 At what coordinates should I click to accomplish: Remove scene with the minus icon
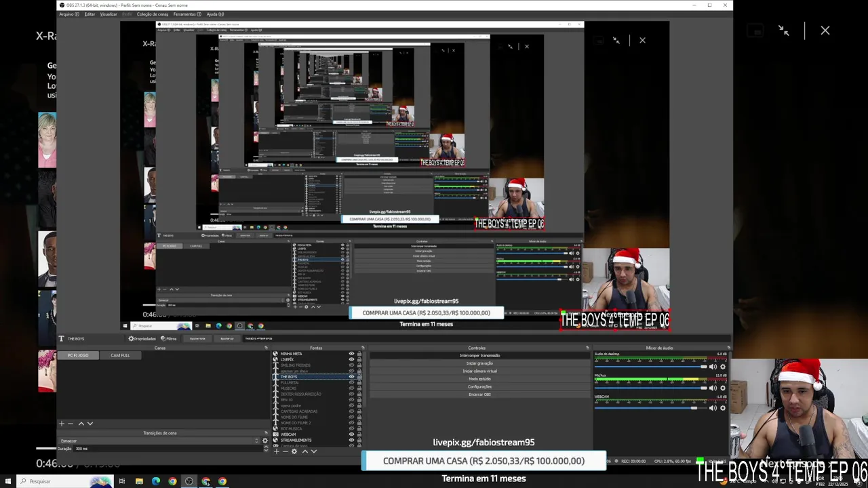coord(71,424)
